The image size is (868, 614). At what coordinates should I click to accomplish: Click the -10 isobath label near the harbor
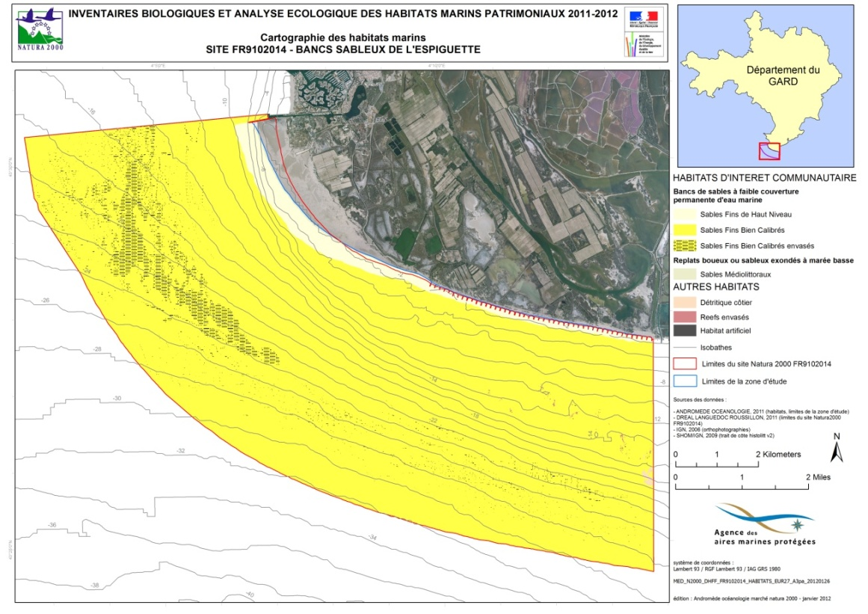(225, 102)
